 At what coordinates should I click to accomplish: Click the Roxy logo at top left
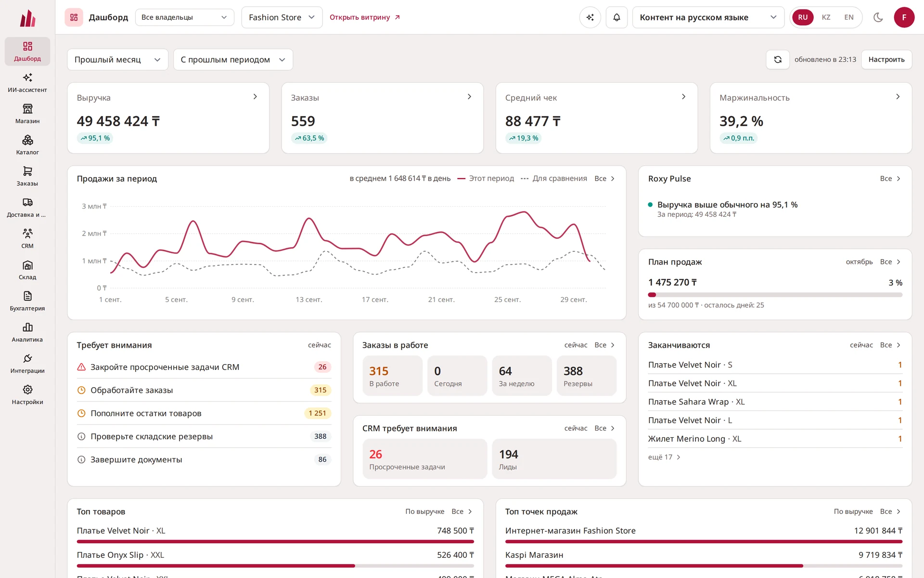pyautogui.click(x=27, y=18)
